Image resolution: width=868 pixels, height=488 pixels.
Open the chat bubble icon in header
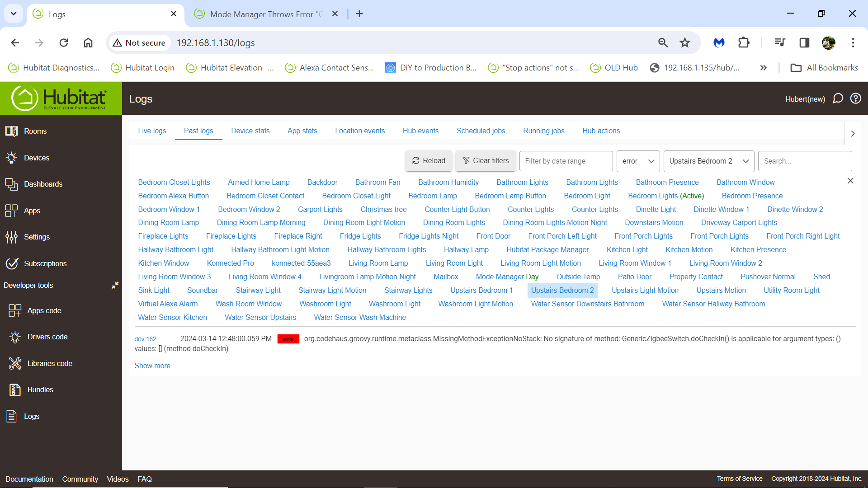coord(838,99)
